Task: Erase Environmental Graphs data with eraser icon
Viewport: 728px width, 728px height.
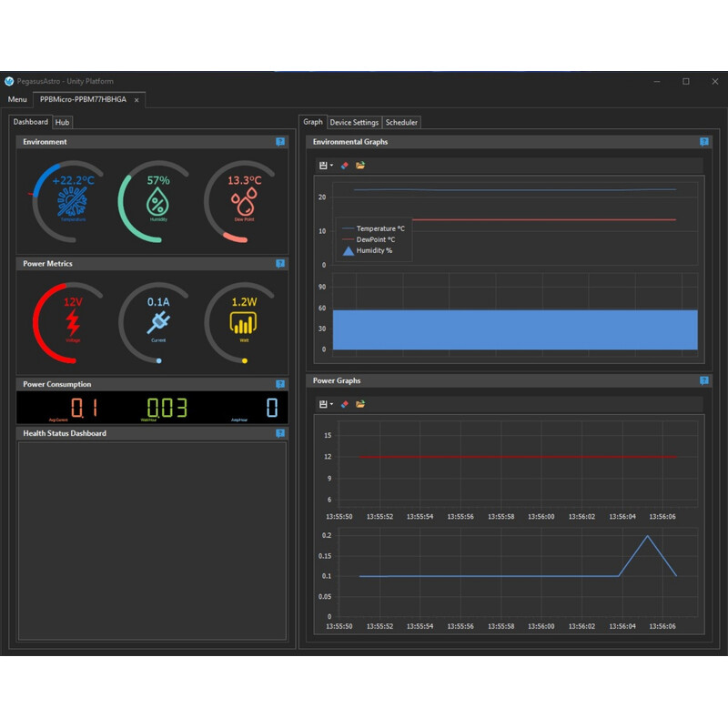Action: click(344, 166)
